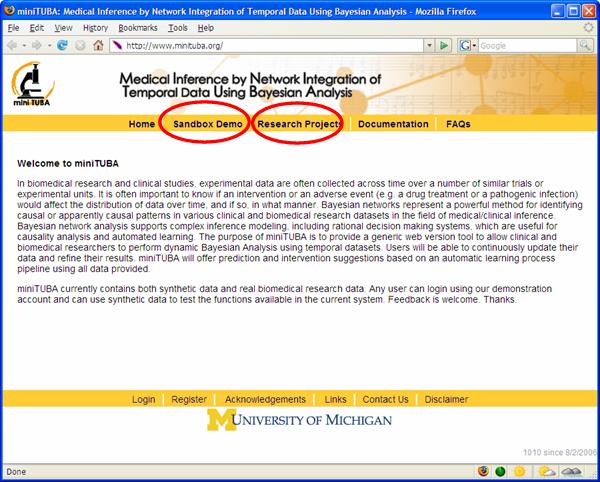
Task: Click the green Go arrow button
Action: point(444,46)
